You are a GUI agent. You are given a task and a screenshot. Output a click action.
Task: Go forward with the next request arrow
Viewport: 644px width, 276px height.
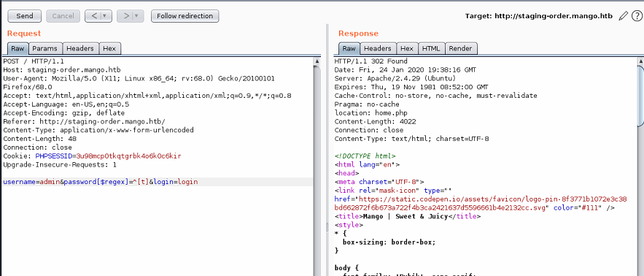(x=126, y=16)
